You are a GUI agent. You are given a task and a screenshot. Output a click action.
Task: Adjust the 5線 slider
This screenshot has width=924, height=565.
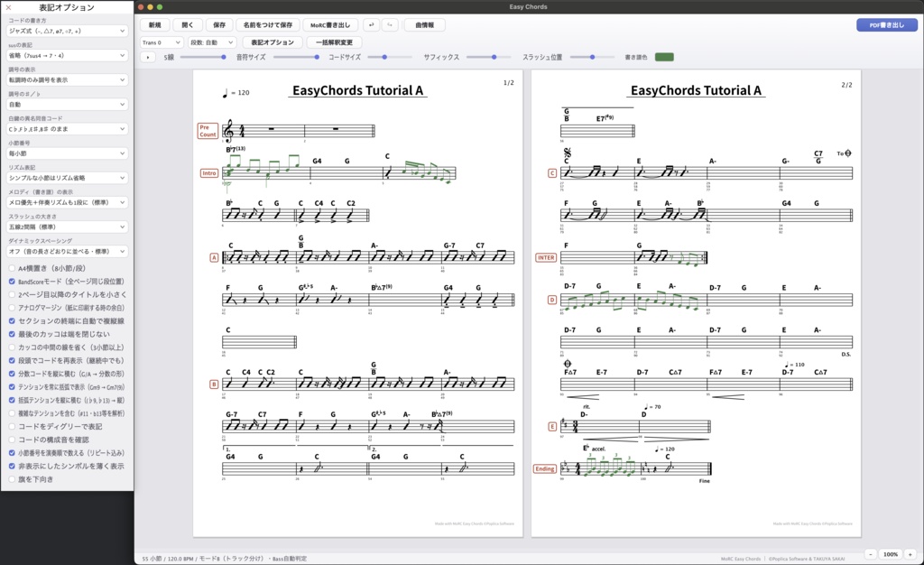click(202, 57)
